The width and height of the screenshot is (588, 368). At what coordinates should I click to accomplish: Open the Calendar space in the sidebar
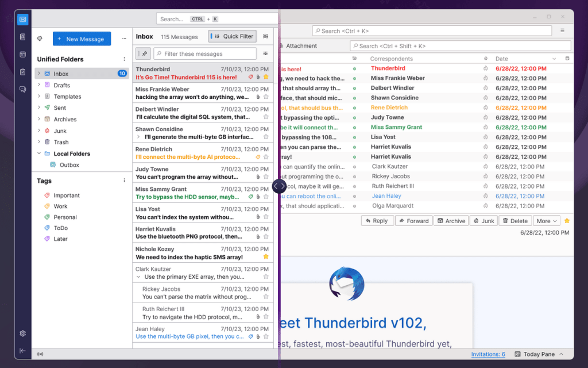pos(22,55)
